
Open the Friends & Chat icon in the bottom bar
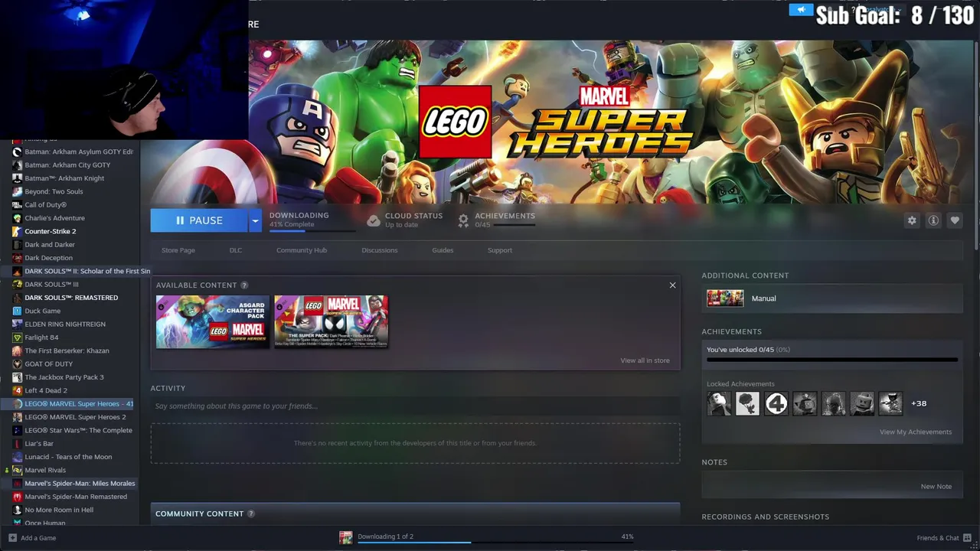click(x=968, y=538)
